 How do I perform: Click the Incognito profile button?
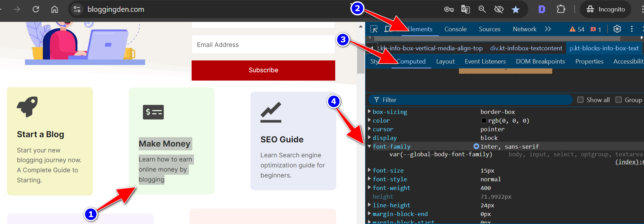click(605, 9)
